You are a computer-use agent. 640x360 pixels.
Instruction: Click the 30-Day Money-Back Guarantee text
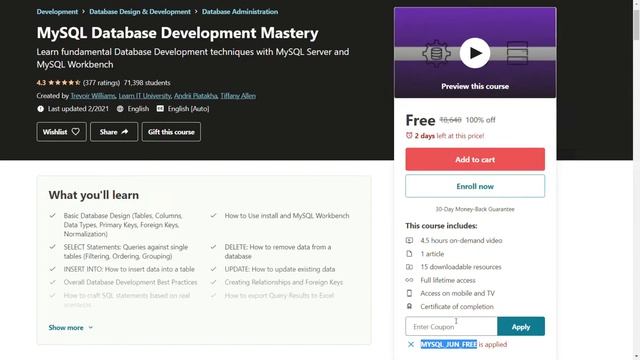click(475, 209)
